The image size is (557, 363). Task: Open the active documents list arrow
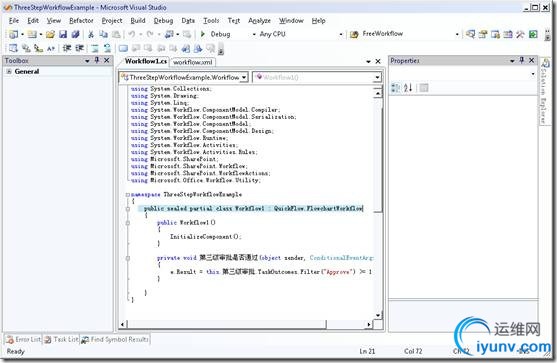(368, 61)
